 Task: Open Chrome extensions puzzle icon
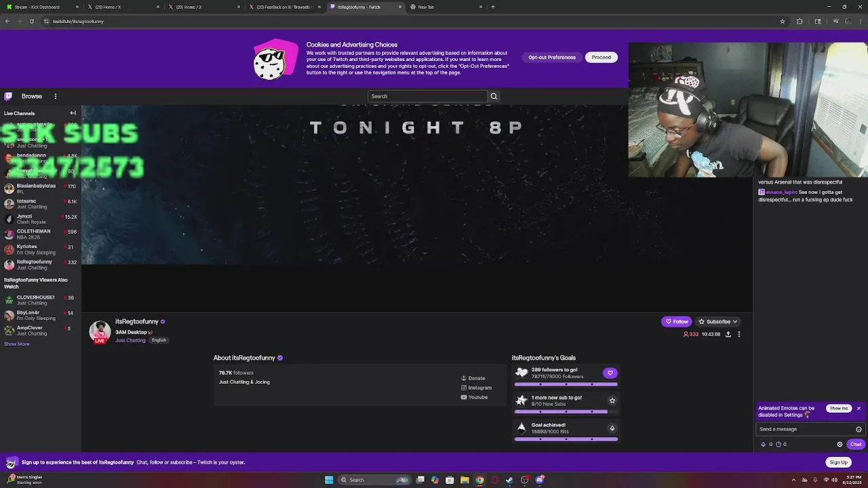[x=800, y=21]
